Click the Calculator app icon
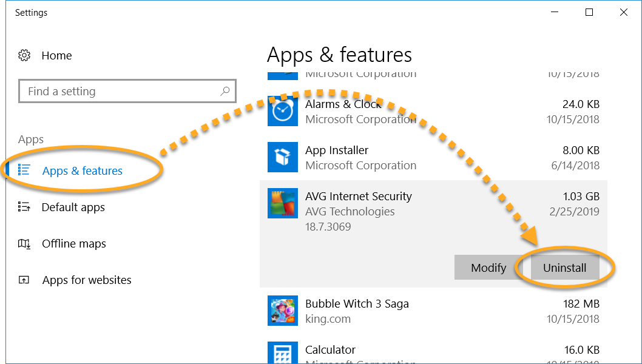Image resolution: width=642 pixels, height=364 pixels. point(283,352)
